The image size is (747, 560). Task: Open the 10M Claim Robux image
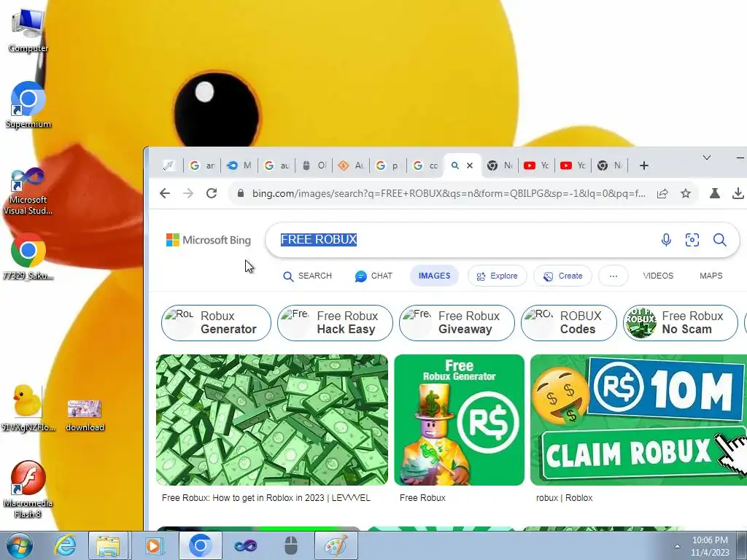(x=638, y=420)
